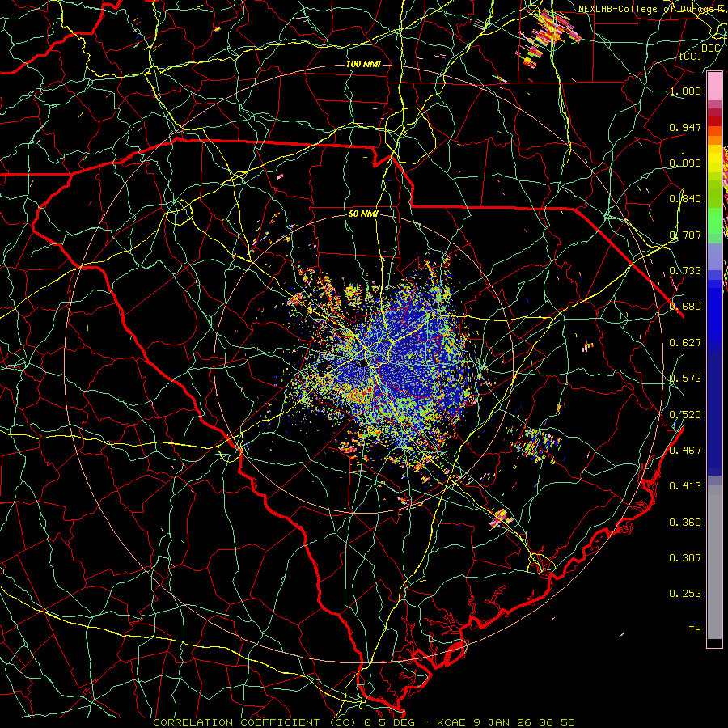Click the KCAE radar site center marker
The width and height of the screenshot is (728, 728).
tap(363, 363)
